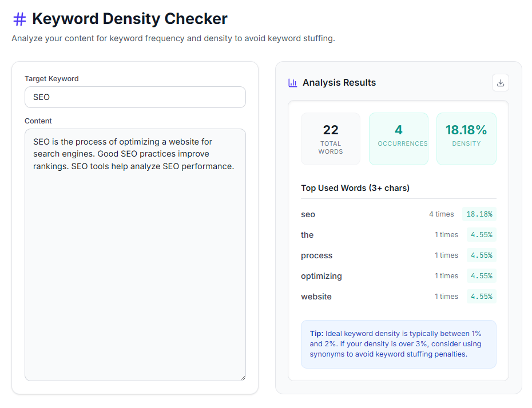The image size is (532, 408).
Task: Click the 4.55% badge in optimizing row
Action: pos(482,276)
